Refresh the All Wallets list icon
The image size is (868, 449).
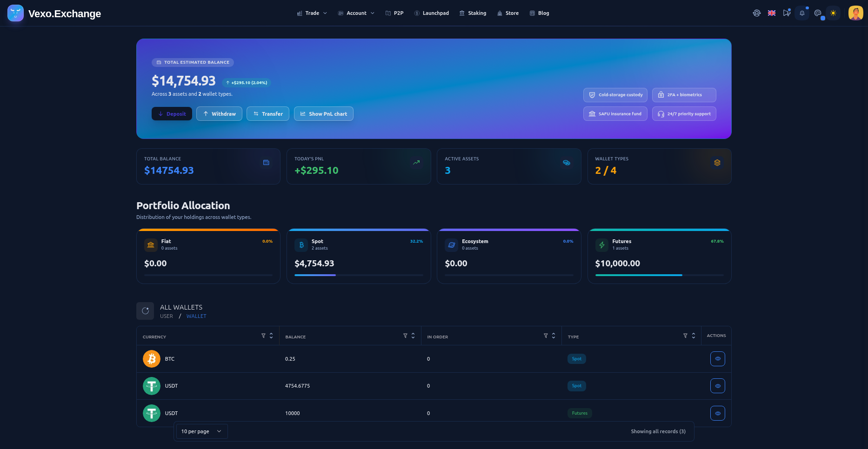[x=145, y=311]
